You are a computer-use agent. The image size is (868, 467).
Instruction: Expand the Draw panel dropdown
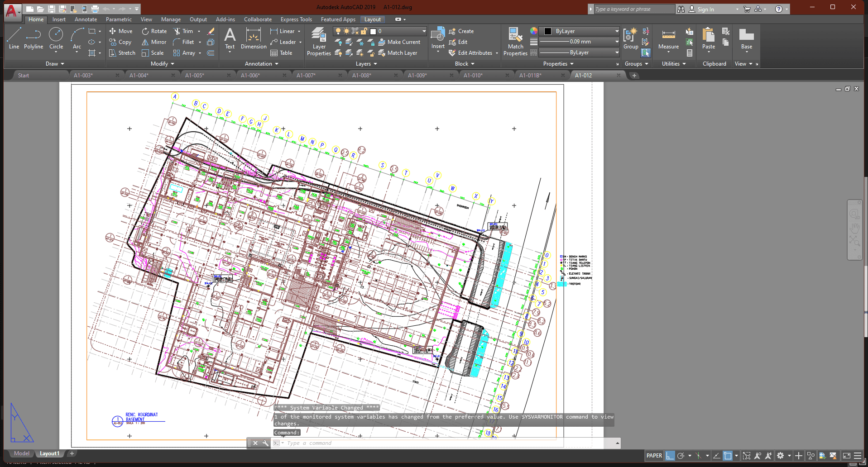[55, 64]
